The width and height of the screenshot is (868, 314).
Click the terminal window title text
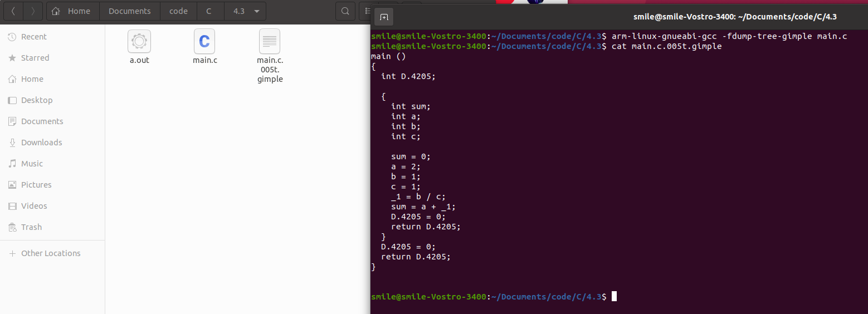(x=735, y=17)
